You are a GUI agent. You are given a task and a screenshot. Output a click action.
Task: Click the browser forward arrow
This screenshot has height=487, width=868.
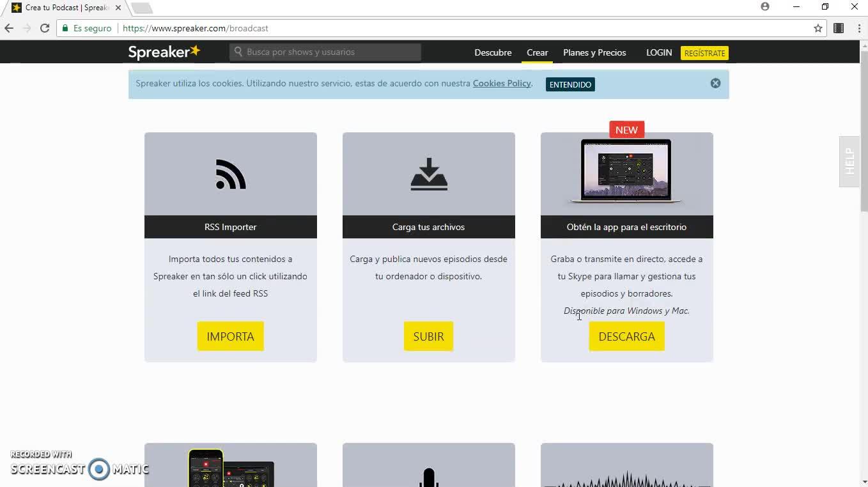tap(27, 28)
